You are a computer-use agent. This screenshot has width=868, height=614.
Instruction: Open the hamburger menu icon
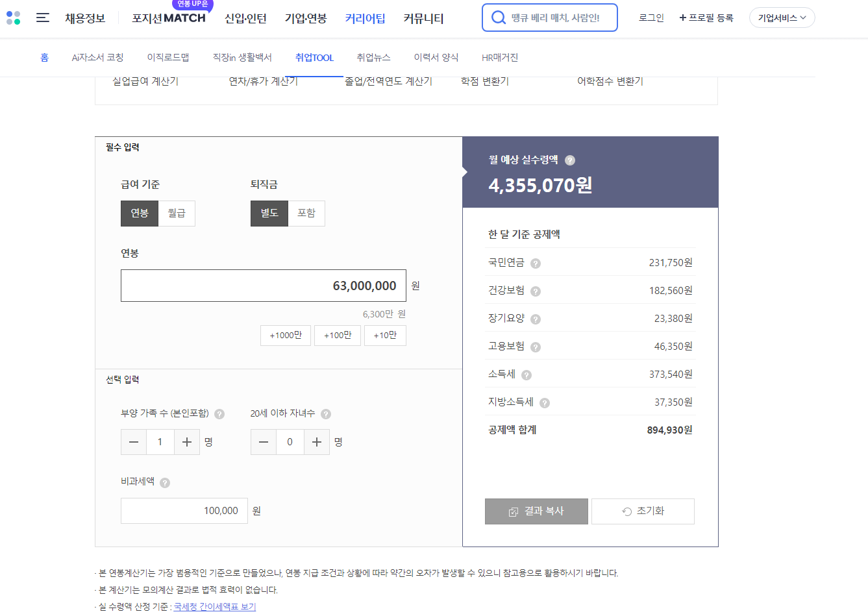(43, 18)
